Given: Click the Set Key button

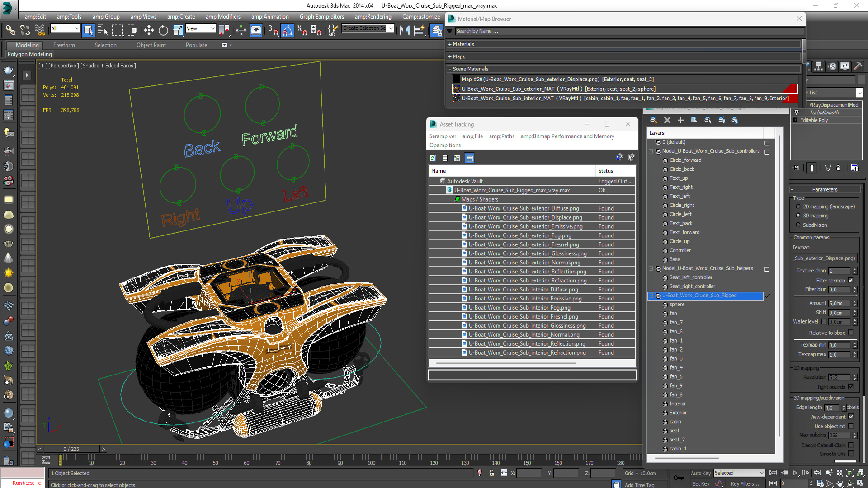Looking at the screenshot, I should (x=701, y=483).
